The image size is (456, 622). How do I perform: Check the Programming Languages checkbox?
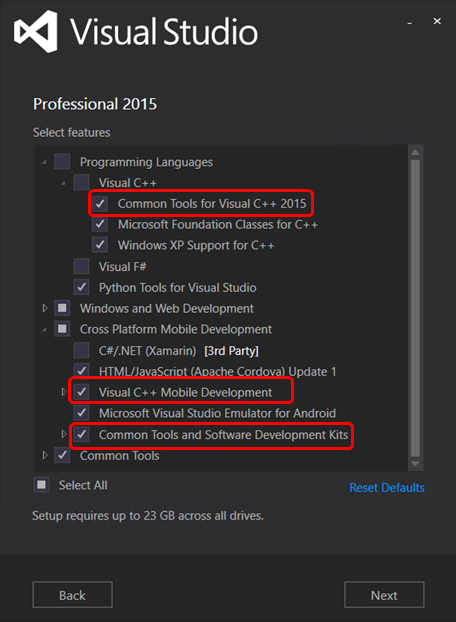pyautogui.click(x=62, y=161)
